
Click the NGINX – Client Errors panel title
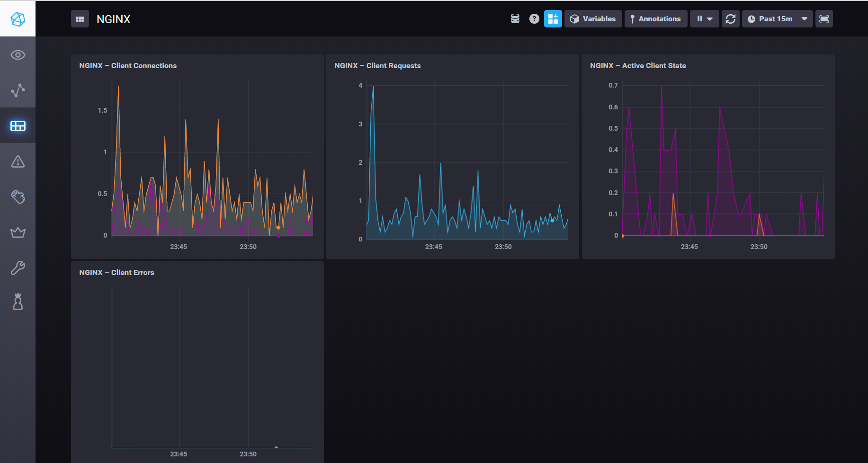point(116,273)
